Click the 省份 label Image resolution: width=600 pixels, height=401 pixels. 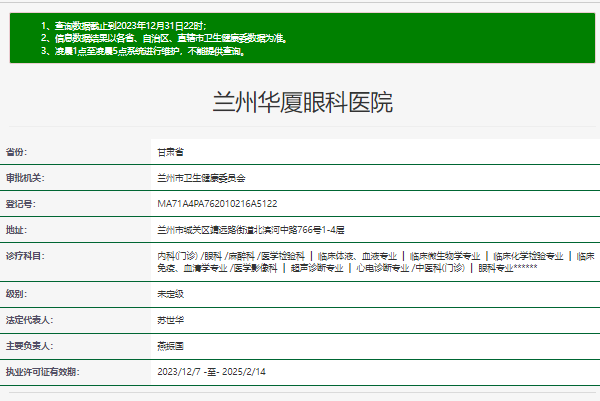[x=16, y=152]
